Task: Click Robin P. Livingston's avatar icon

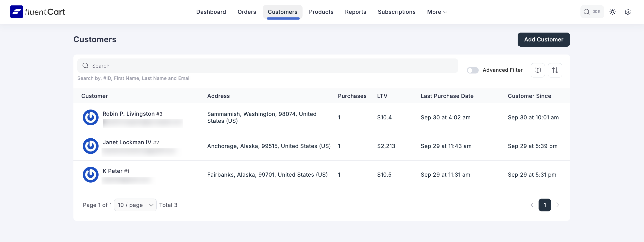Action: pyautogui.click(x=90, y=117)
